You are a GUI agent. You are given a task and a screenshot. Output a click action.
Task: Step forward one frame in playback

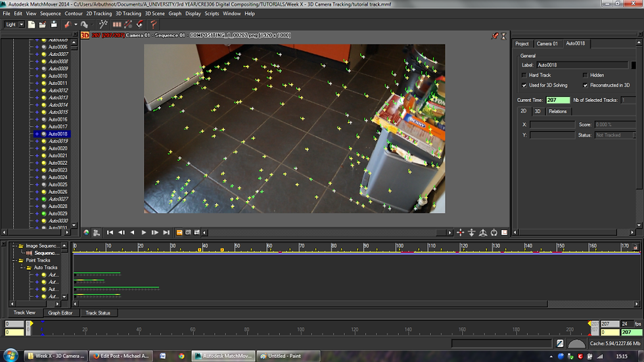click(155, 233)
